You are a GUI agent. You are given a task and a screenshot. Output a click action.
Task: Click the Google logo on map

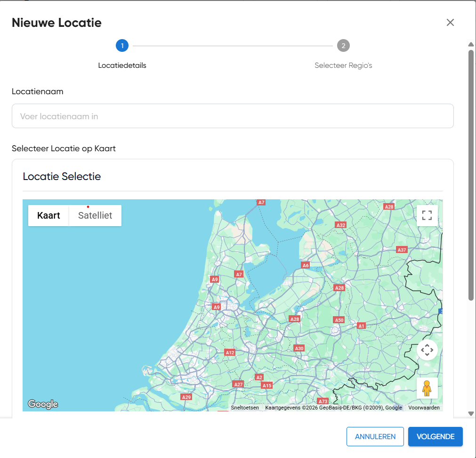pos(43,404)
